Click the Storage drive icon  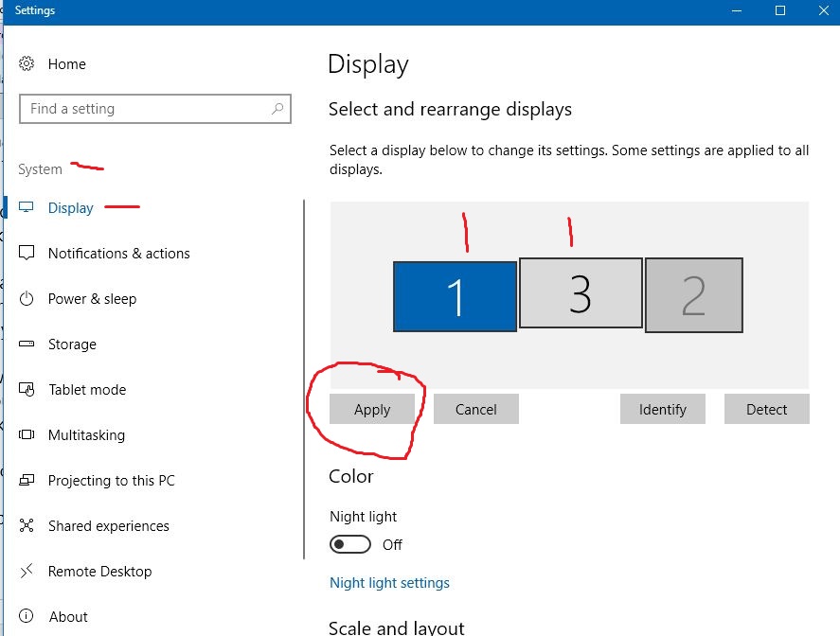pos(27,344)
